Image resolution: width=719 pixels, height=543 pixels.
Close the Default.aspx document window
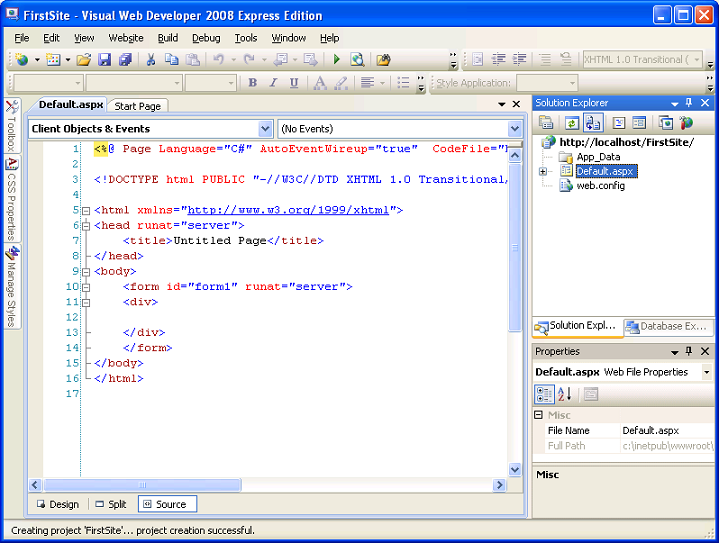pos(516,104)
